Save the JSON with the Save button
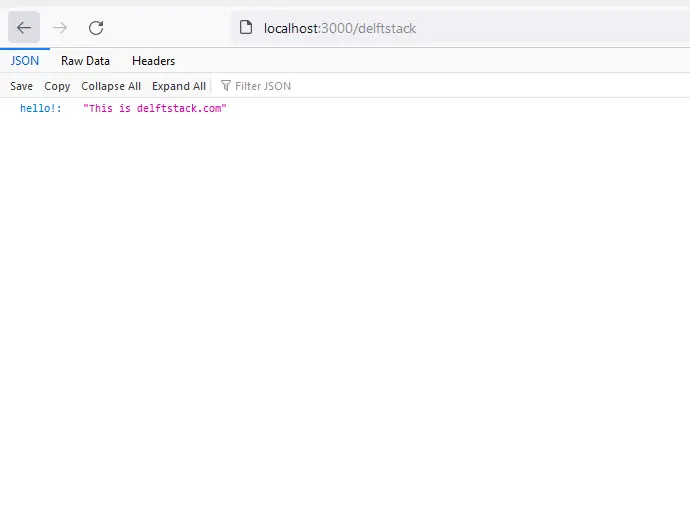This screenshot has height=523, width=690. coord(21,86)
